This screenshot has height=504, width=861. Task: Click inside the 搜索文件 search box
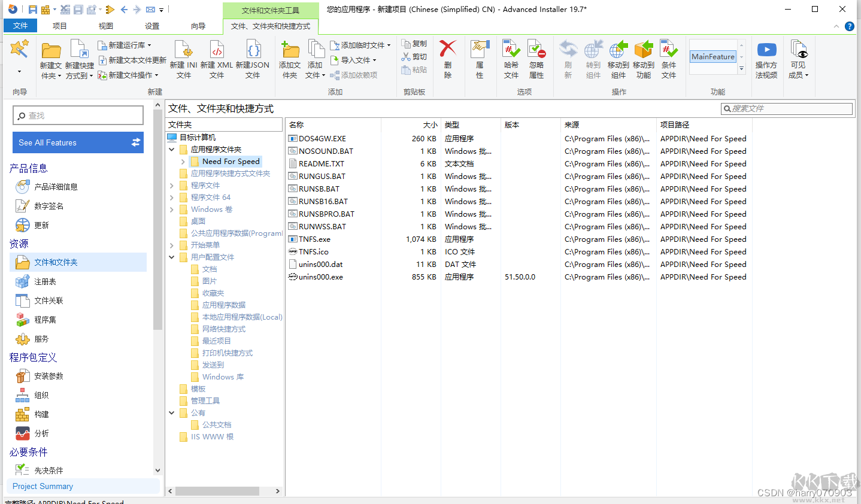click(787, 108)
